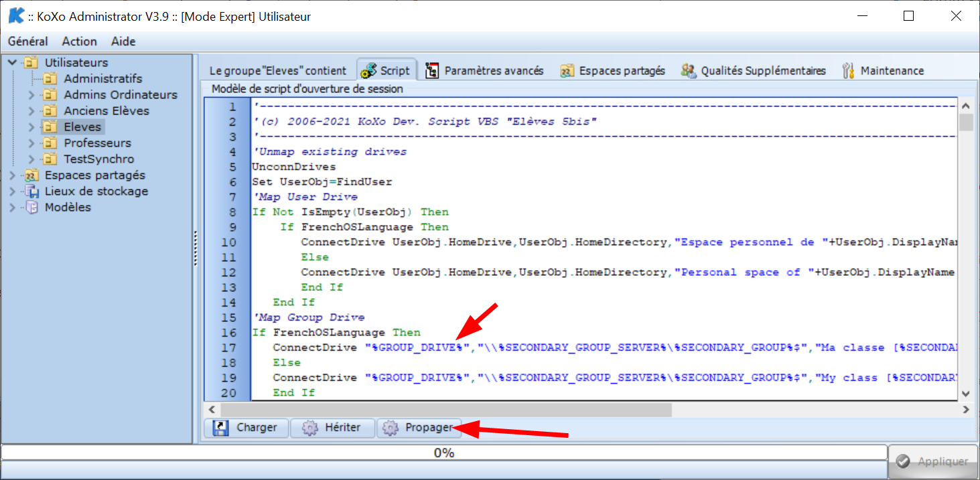Click the Charger button

(247, 428)
